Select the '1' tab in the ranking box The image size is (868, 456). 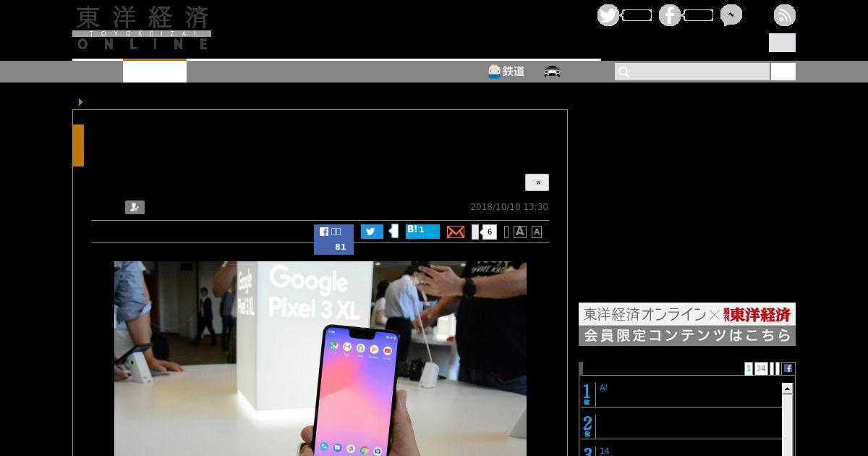(749, 368)
